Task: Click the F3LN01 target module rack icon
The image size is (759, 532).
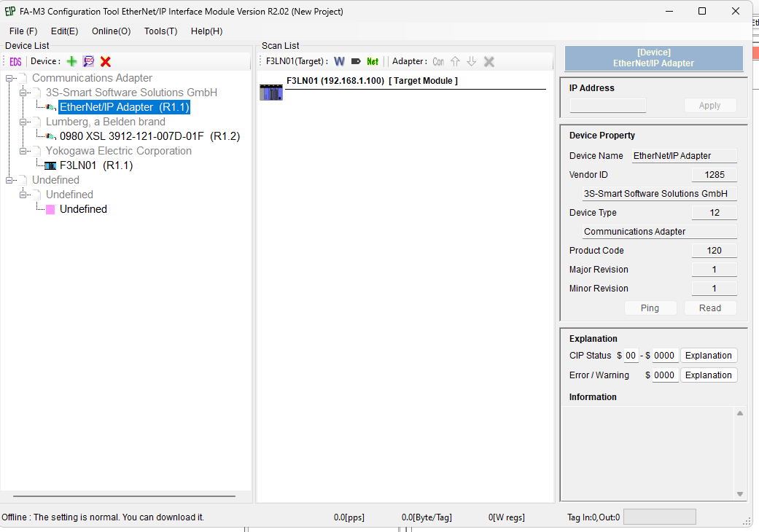Action: (x=271, y=92)
